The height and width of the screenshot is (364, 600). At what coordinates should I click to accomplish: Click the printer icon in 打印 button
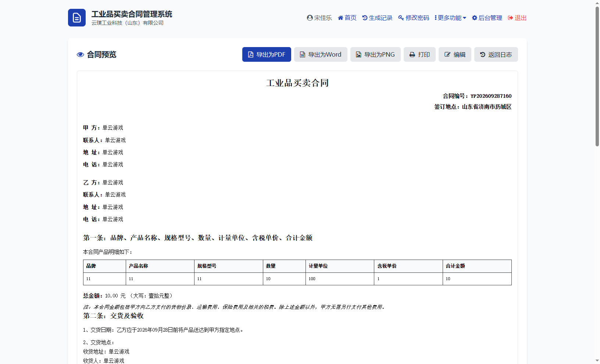(412, 54)
